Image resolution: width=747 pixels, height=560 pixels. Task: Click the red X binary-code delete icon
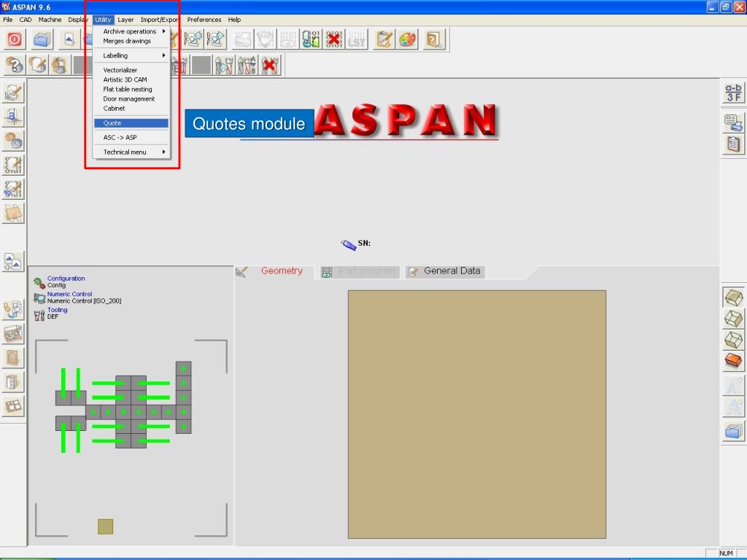click(x=334, y=39)
